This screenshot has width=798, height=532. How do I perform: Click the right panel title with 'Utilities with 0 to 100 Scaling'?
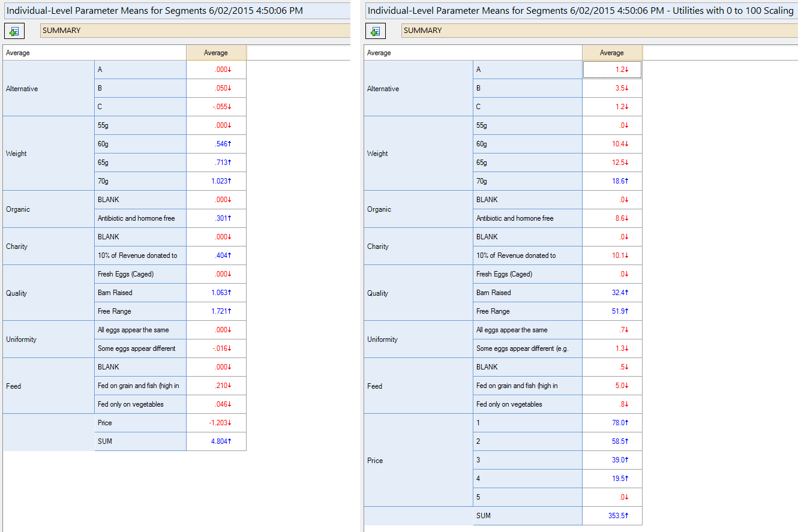[580, 11]
